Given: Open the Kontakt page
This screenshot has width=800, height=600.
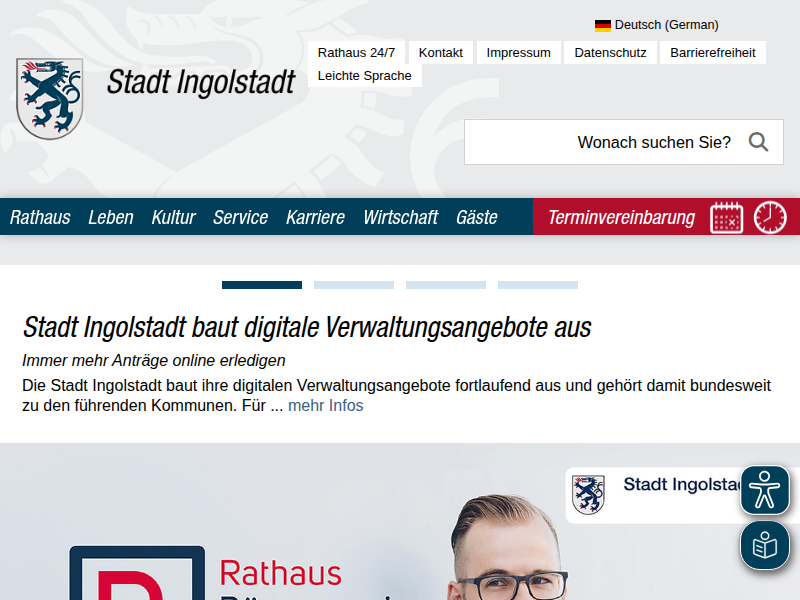Looking at the screenshot, I should click(441, 53).
